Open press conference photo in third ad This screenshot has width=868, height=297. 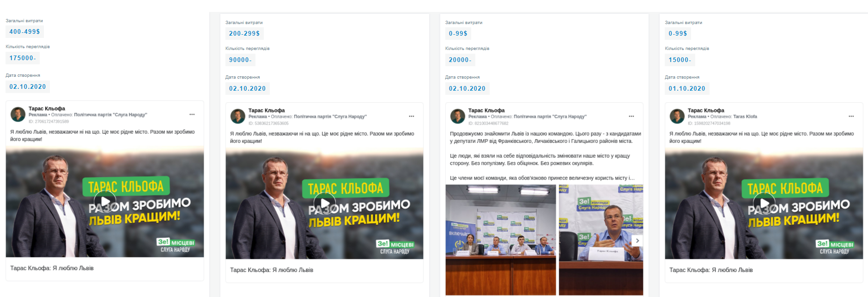click(501, 240)
